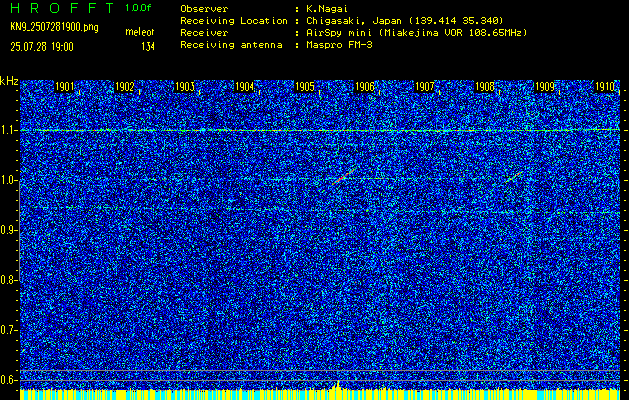Click the 1903 time marker

click(185, 87)
